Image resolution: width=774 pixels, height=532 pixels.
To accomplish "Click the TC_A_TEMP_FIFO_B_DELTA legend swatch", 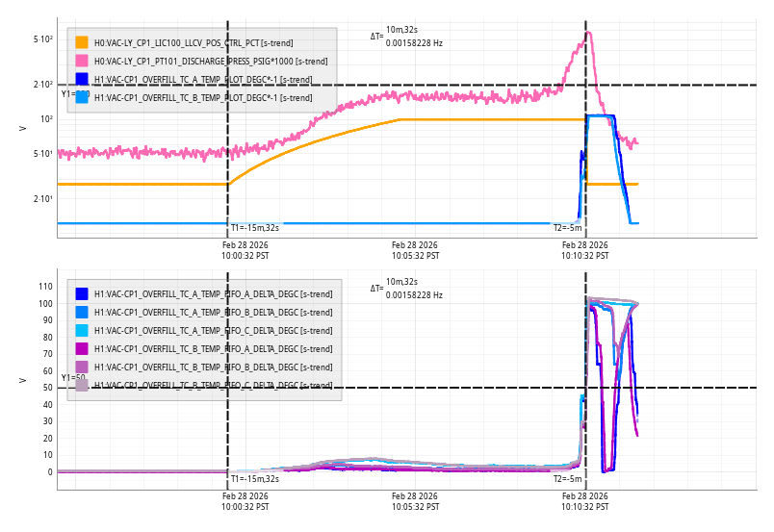I will [82, 313].
